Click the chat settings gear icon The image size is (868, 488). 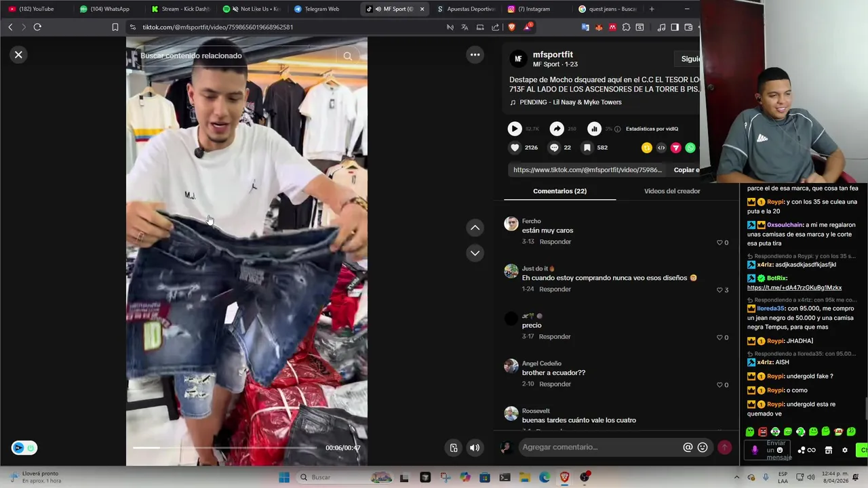coord(845,450)
